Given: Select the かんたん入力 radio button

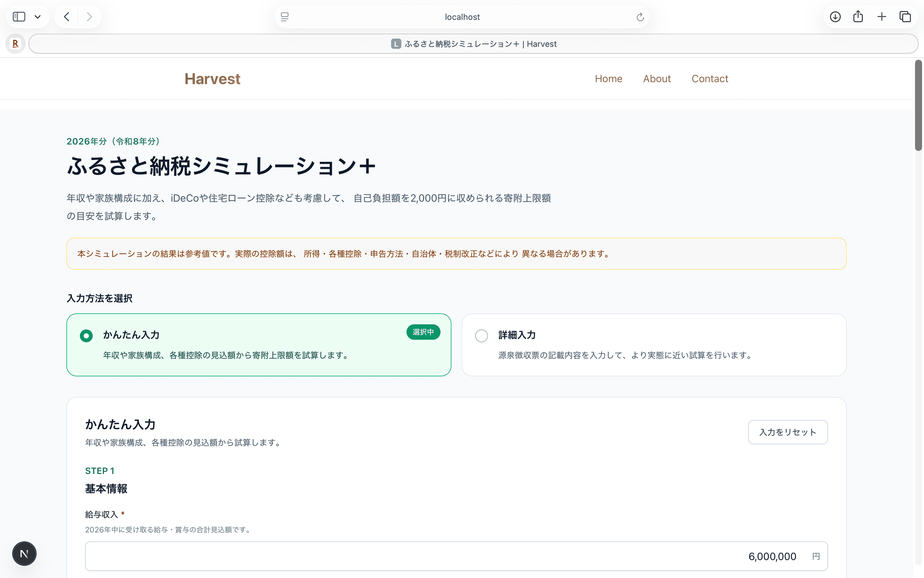Looking at the screenshot, I should 86,336.
